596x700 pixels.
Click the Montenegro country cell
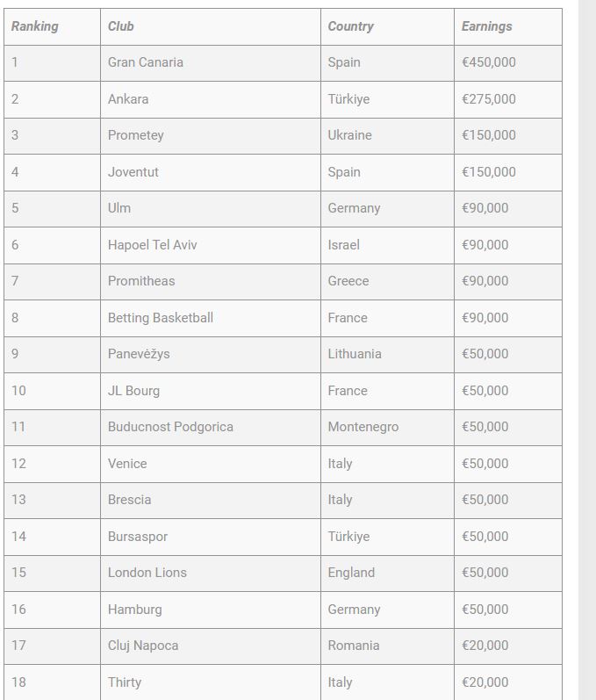point(363,427)
